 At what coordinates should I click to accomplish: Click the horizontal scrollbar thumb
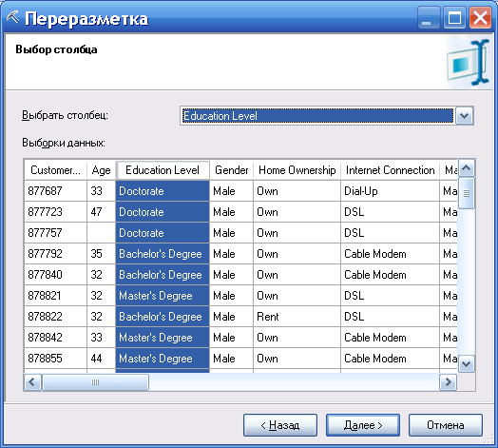[x=95, y=381]
